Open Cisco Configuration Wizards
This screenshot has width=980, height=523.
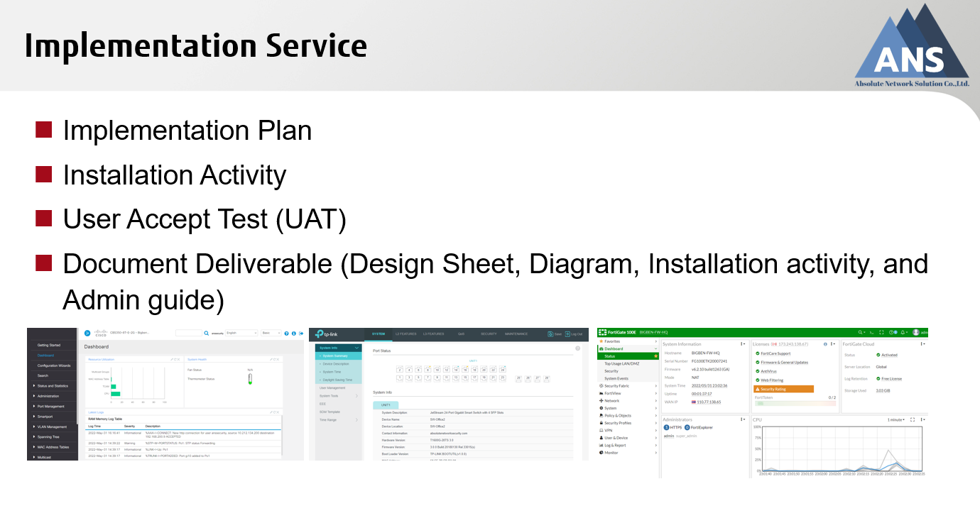click(54, 365)
